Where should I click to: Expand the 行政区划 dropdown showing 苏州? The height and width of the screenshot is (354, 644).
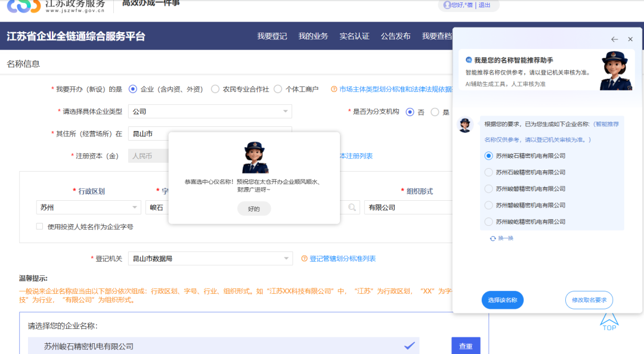pyautogui.click(x=88, y=207)
